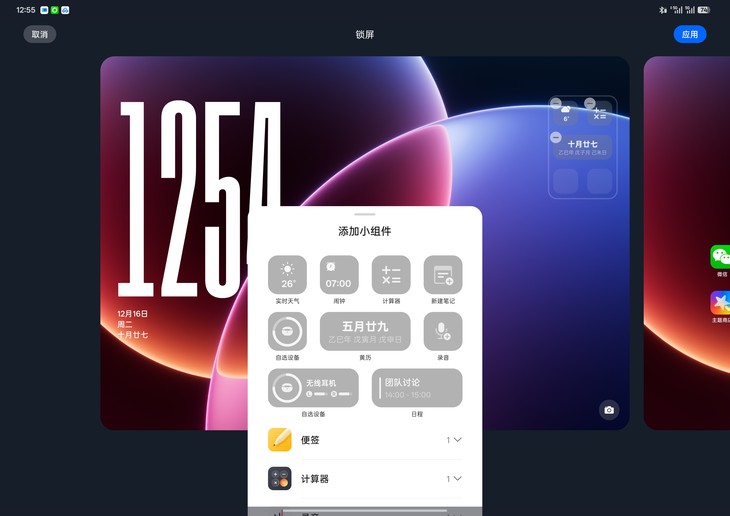Image resolution: width=730 pixels, height=516 pixels.
Task: Add the 闹钟 alarm widget
Action: 339,275
